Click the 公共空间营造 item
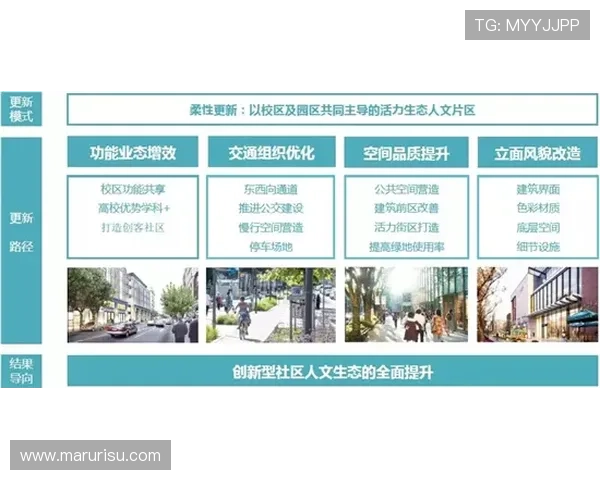 click(406, 189)
